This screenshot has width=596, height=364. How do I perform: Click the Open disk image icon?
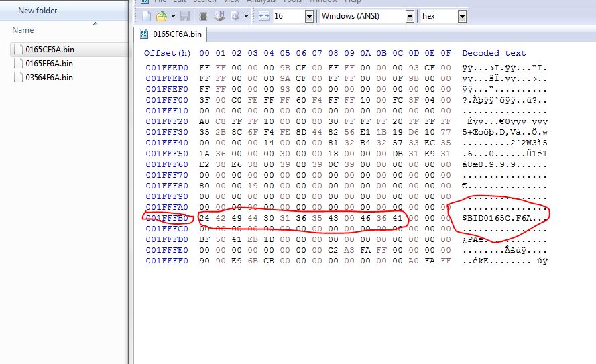click(x=235, y=16)
